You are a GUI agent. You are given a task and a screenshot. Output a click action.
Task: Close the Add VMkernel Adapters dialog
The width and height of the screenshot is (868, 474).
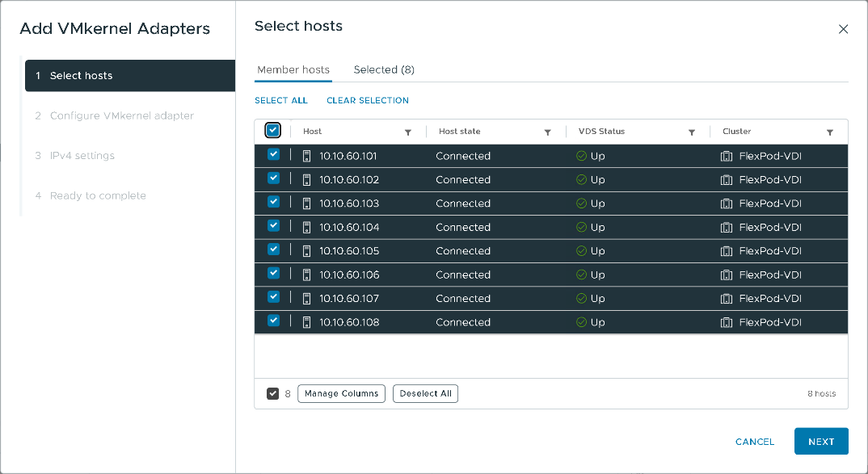843,29
